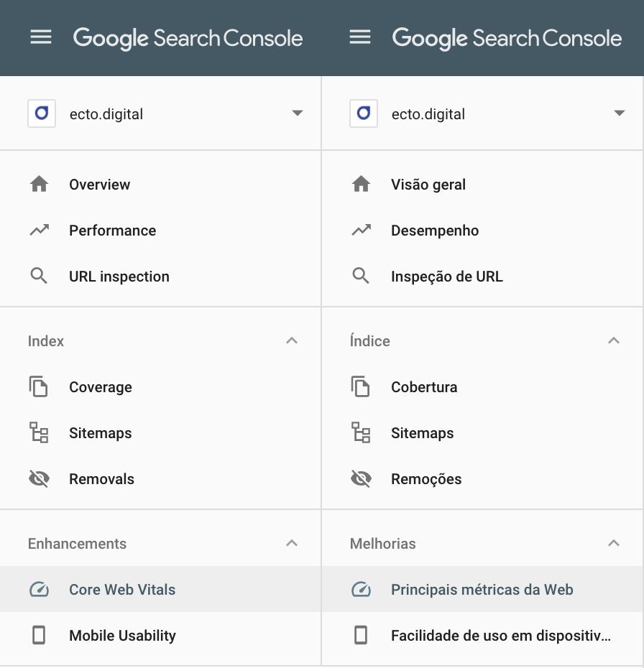Open Sitemaps in the English panel
This screenshot has width=644, height=668.
[100, 433]
